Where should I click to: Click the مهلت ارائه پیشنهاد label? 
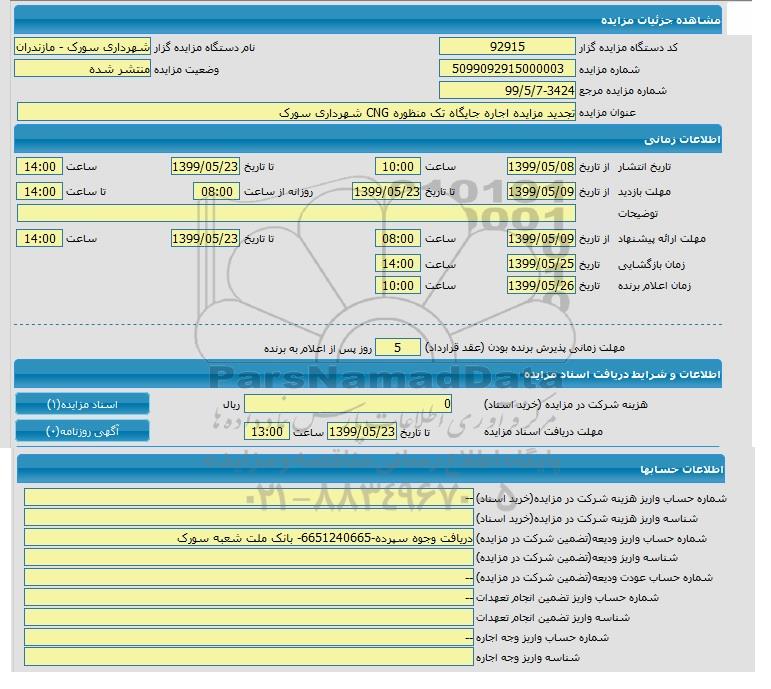click(662, 239)
